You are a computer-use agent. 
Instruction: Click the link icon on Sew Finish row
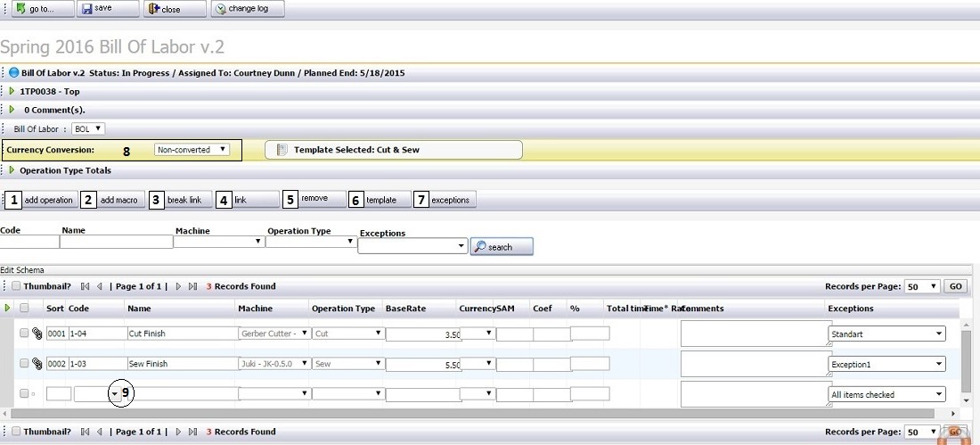pyautogui.click(x=37, y=364)
